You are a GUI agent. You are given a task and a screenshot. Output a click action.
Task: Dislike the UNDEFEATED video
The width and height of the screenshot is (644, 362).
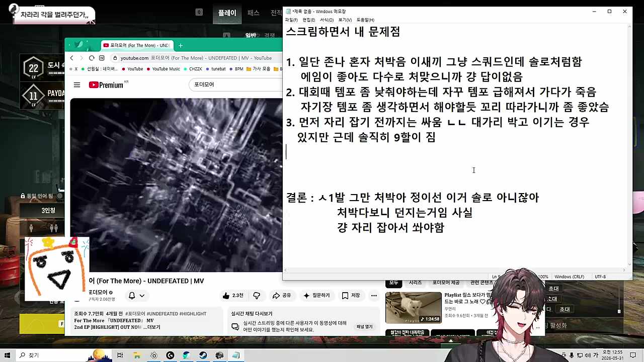click(257, 296)
